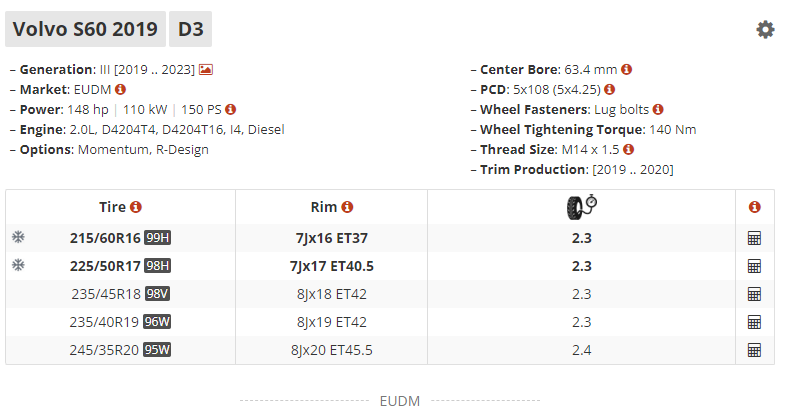791x411 pixels.
Task: Click the 99H load index badge
Action: tap(157, 238)
